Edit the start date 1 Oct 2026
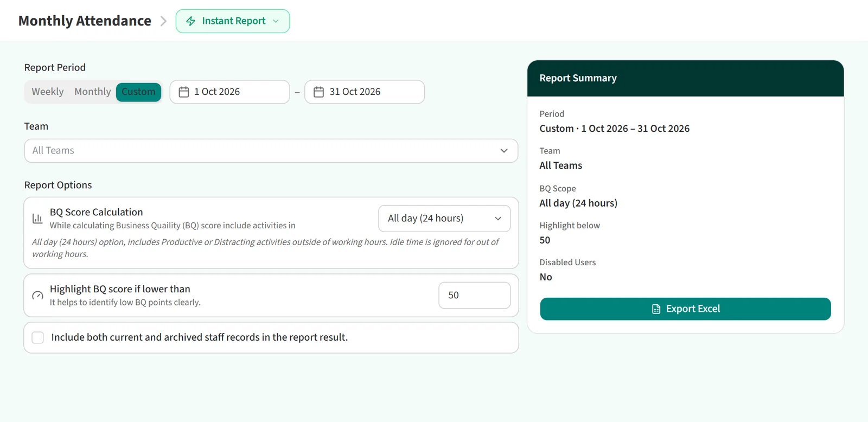The height and width of the screenshot is (422, 868). [229, 92]
